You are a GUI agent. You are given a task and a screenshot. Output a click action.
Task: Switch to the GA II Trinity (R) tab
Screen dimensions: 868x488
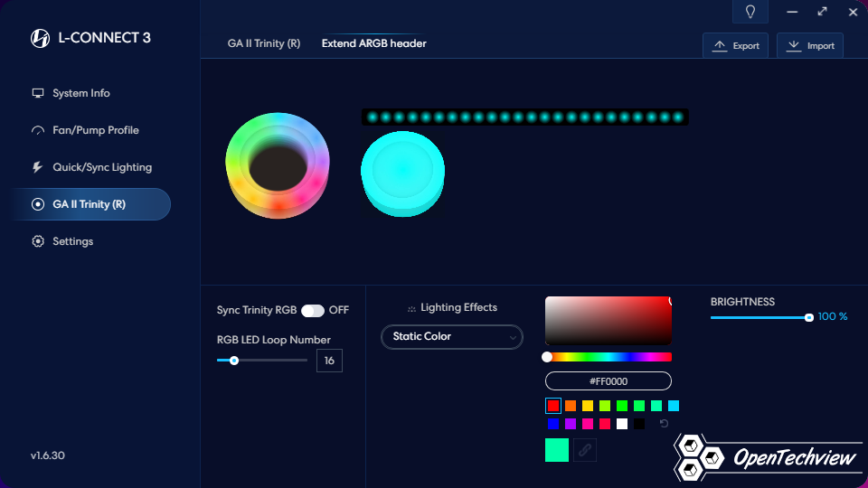(x=263, y=43)
